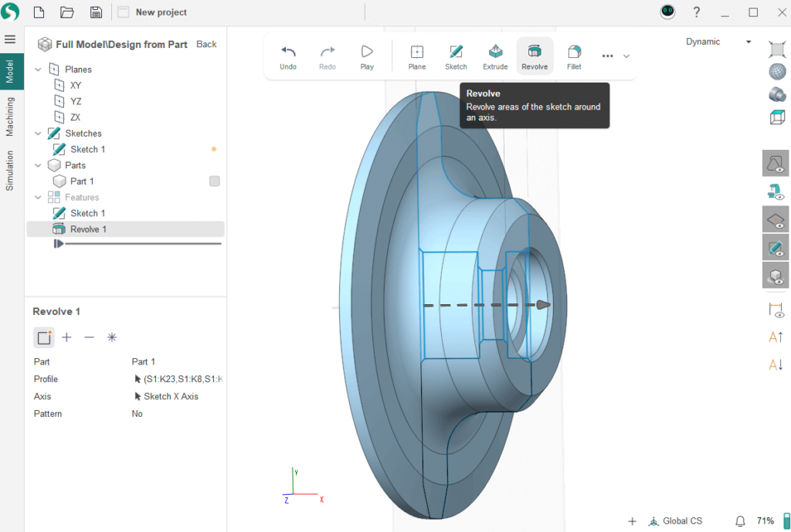Switch to wireframe cube view mode
791x532 pixels.
[x=776, y=117]
